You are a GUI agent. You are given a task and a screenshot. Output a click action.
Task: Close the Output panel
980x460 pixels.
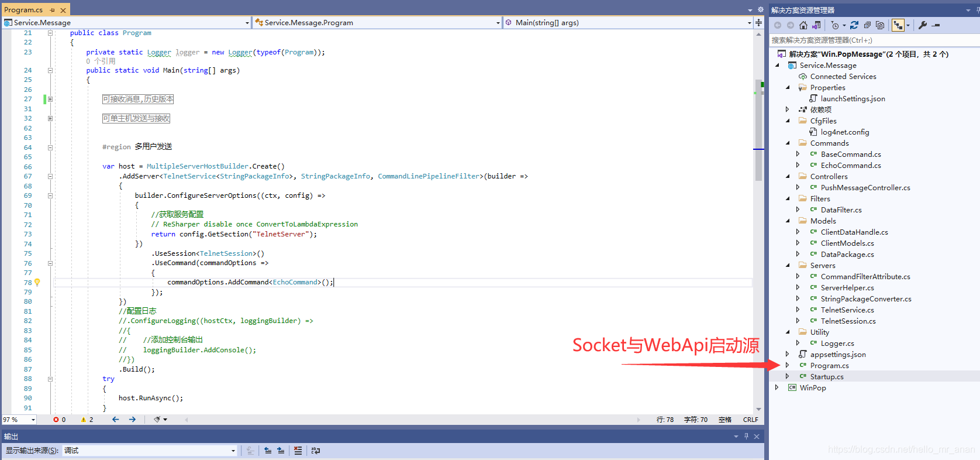pyautogui.click(x=757, y=437)
